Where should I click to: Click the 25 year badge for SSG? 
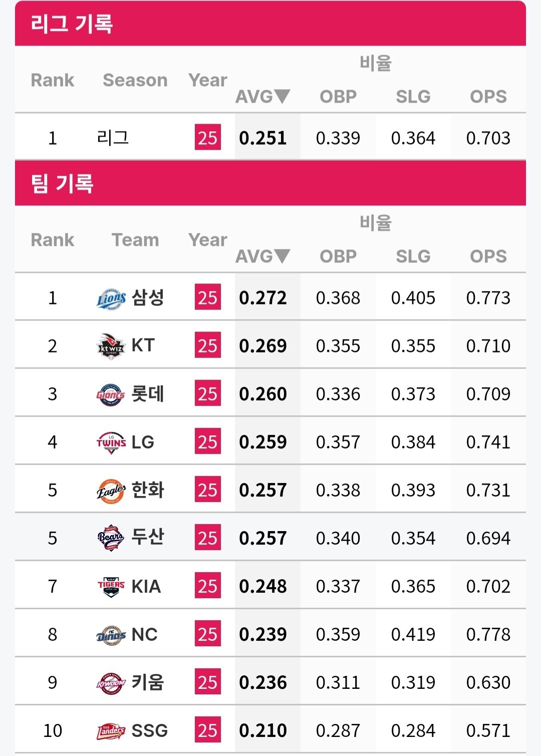pos(207,730)
